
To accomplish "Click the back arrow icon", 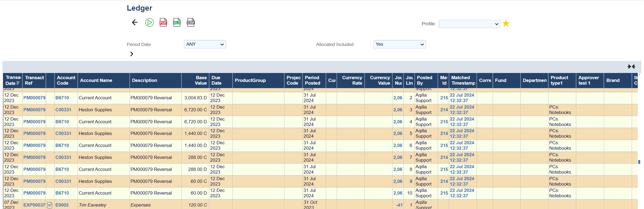I will tap(135, 22).
